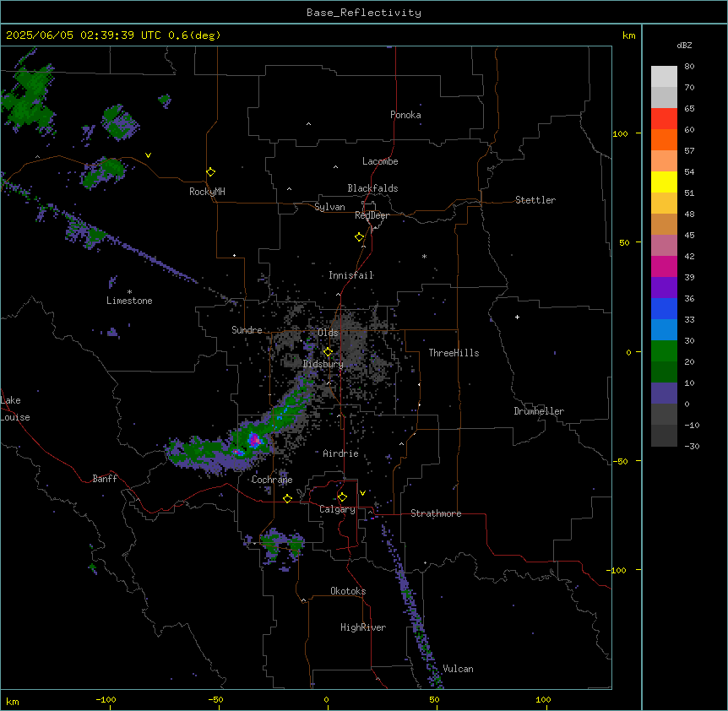This screenshot has width=728, height=711.
Task: Click the ThreeHills label
Action: pos(454,353)
